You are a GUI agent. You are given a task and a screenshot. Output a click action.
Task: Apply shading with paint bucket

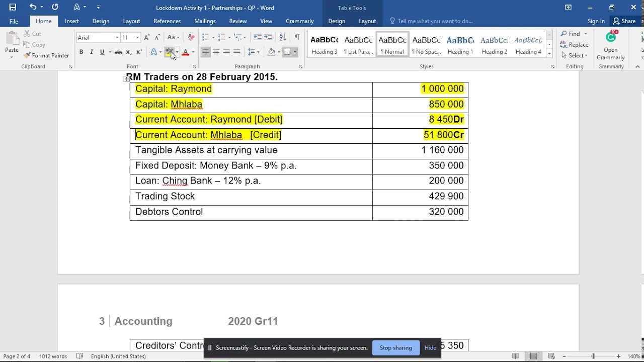click(x=272, y=52)
